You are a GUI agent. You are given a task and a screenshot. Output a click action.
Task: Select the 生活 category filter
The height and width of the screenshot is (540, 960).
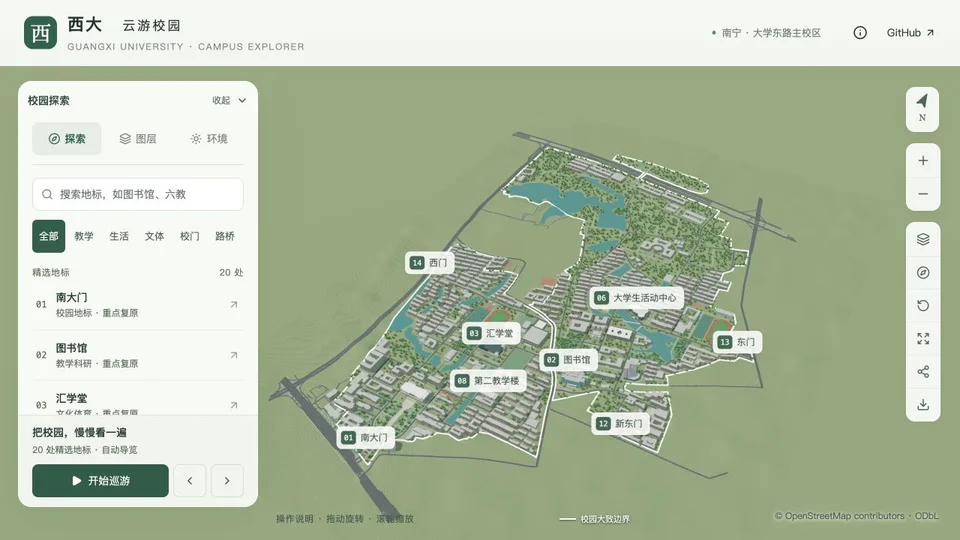tap(119, 236)
